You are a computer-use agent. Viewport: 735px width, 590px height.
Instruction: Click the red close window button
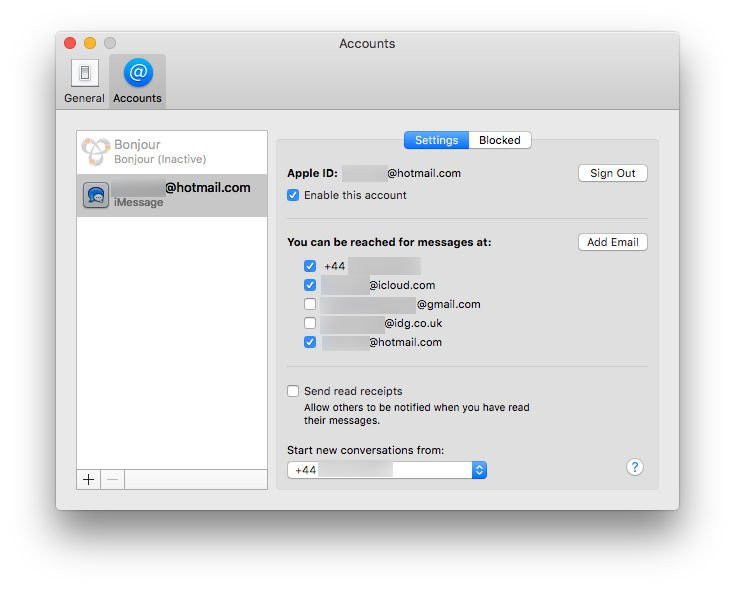click(x=70, y=43)
